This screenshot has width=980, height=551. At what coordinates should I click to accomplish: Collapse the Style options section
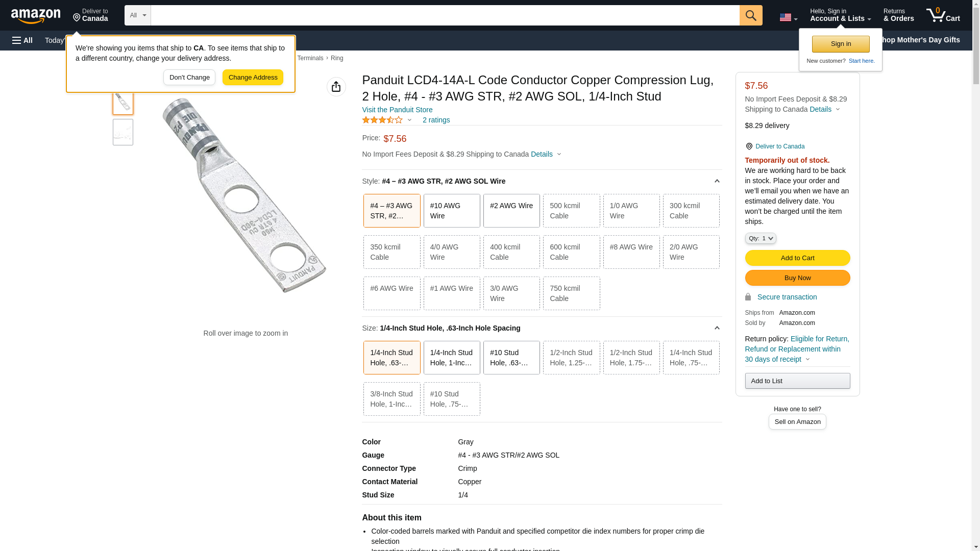click(717, 181)
